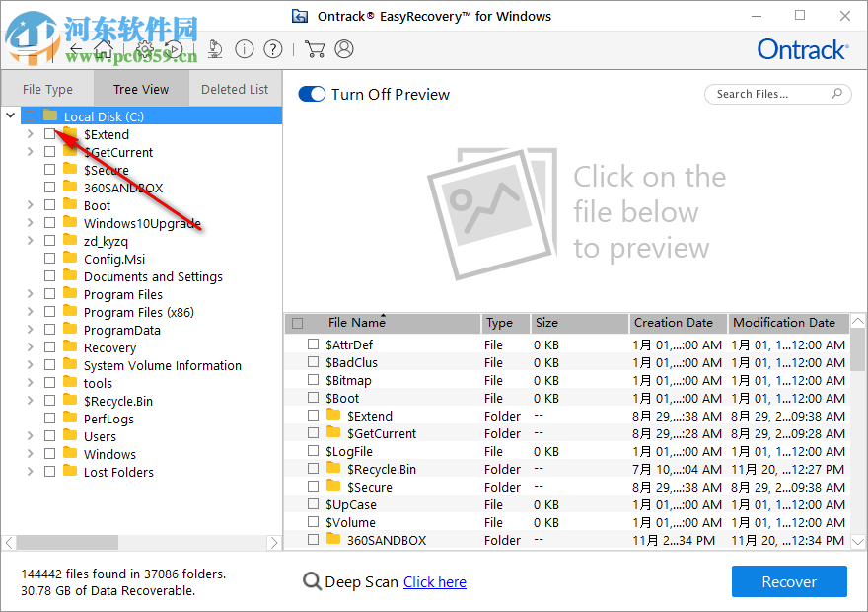The width and height of the screenshot is (868, 612).
Task: Expand the Users folder node
Action: pyautogui.click(x=31, y=436)
